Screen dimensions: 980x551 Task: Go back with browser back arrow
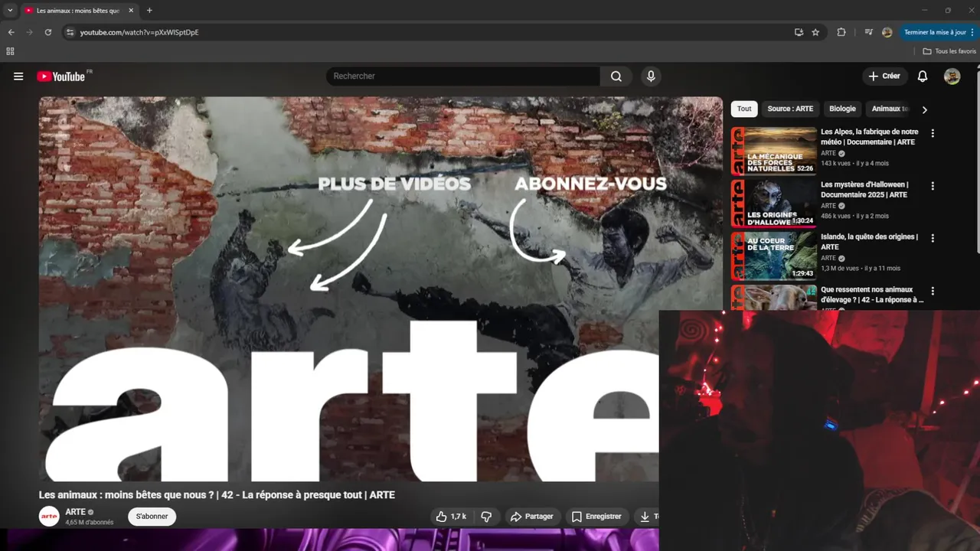11,32
